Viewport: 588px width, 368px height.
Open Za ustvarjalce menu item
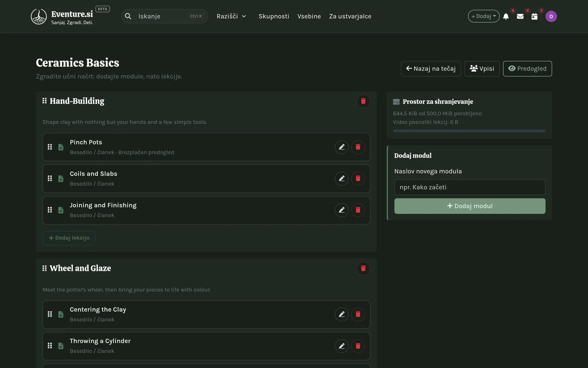coord(350,16)
